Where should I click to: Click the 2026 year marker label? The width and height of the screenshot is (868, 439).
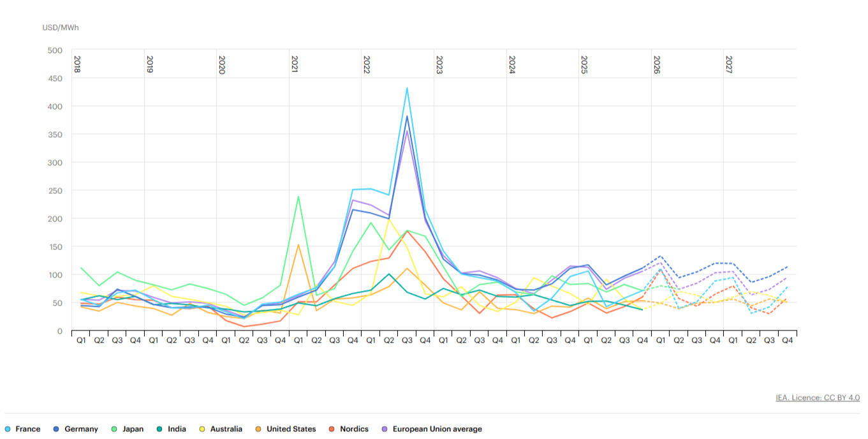pos(656,64)
